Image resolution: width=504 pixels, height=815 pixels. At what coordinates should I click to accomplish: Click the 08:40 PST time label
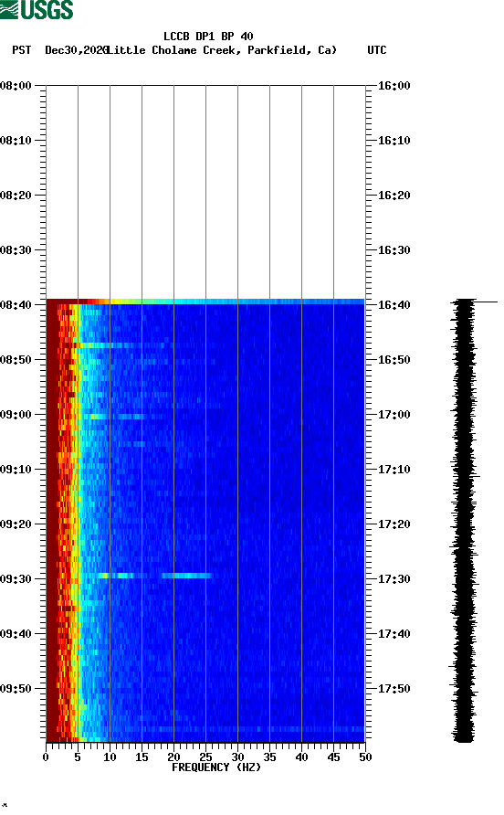coord(16,304)
